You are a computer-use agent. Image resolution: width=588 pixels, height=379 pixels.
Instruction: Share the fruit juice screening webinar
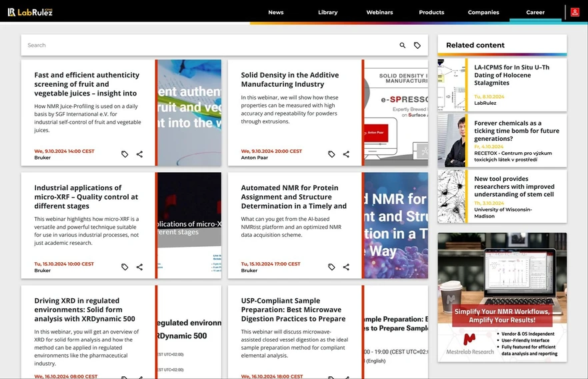[x=139, y=154]
